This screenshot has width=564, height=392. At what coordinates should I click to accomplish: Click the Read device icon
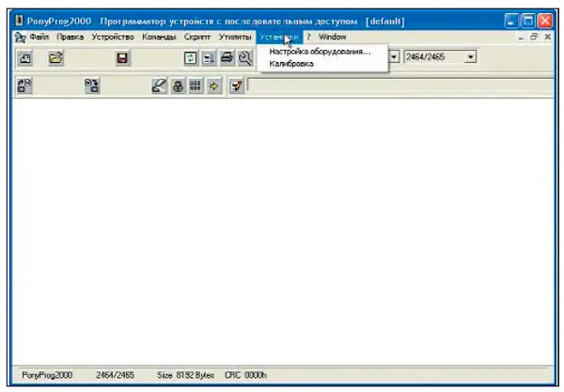25,85
